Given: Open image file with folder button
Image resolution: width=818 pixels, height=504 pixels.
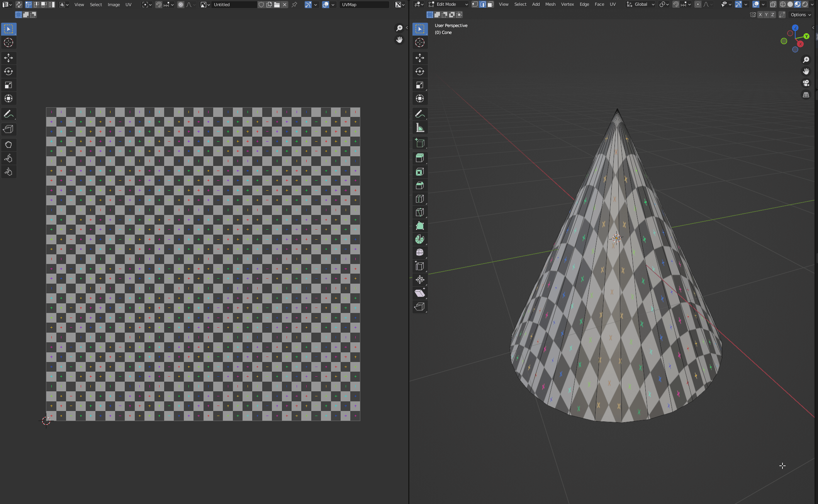Looking at the screenshot, I should click(277, 5).
